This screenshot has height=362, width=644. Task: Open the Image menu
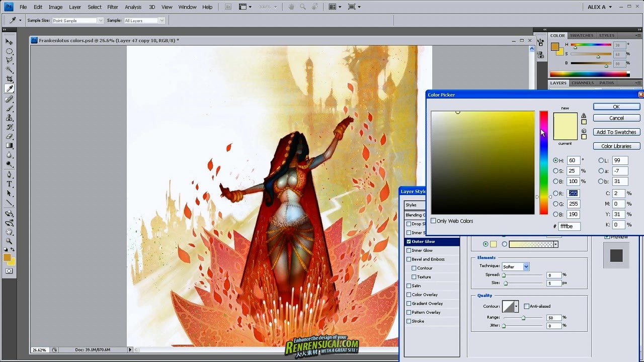(55, 7)
